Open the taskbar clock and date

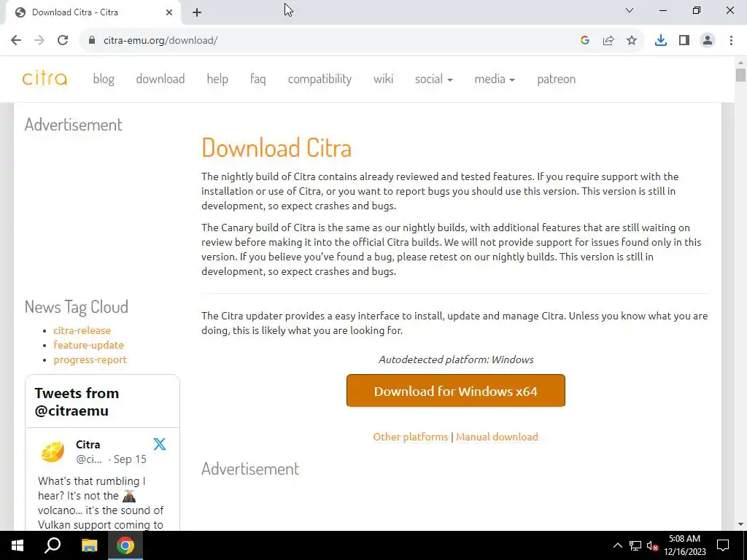coord(684,545)
